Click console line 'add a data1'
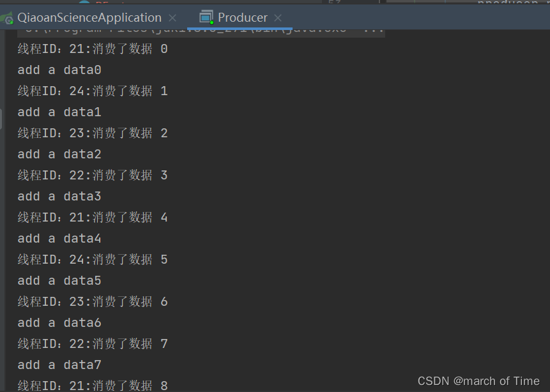Image resolution: width=550 pixels, height=392 pixels. pyautogui.click(x=59, y=112)
